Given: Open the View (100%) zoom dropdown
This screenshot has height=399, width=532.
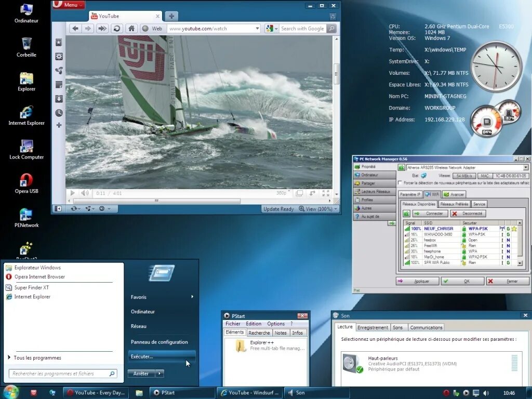Looking at the screenshot, I should click(x=318, y=209).
